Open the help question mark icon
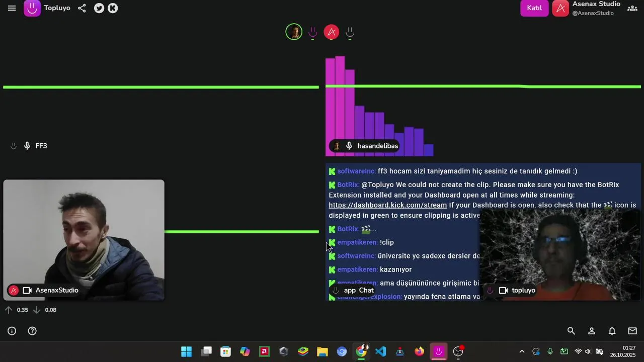The height and width of the screenshot is (362, 644). click(32, 331)
